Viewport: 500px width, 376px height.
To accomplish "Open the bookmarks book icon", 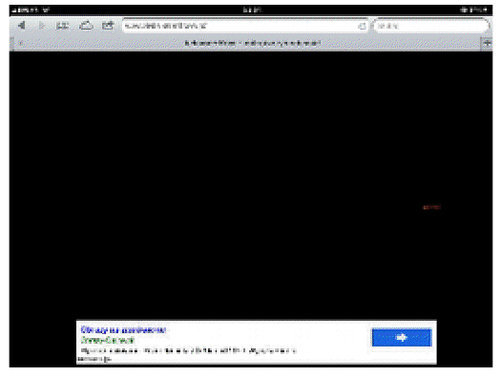I will tap(62, 26).
